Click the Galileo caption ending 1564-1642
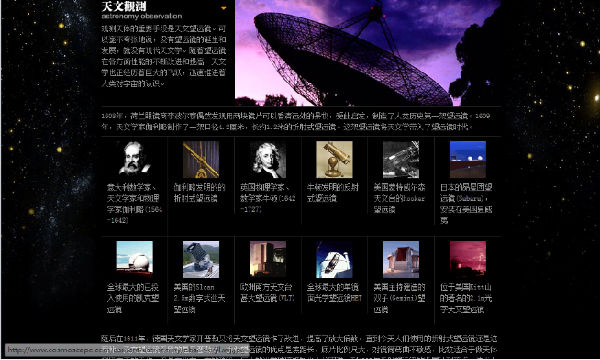The height and width of the screenshot is (360, 600). [134, 204]
